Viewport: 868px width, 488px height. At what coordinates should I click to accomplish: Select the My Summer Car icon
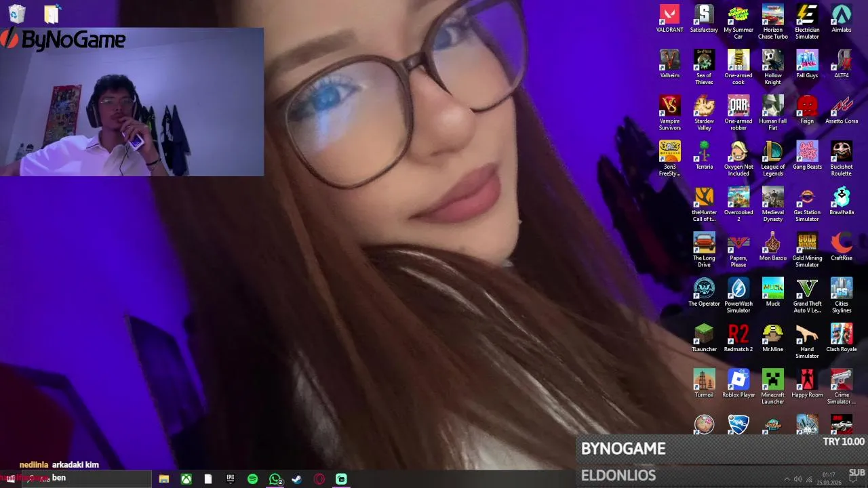click(x=738, y=22)
